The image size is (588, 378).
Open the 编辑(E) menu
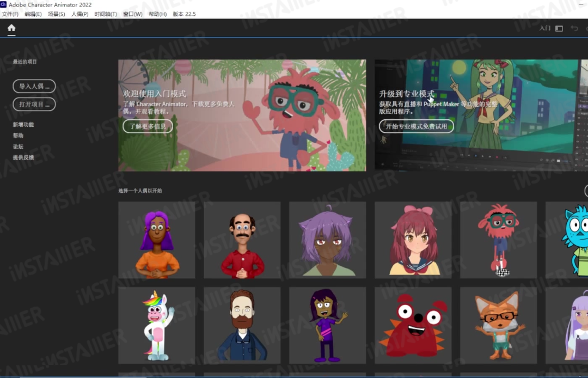(33, 14)
